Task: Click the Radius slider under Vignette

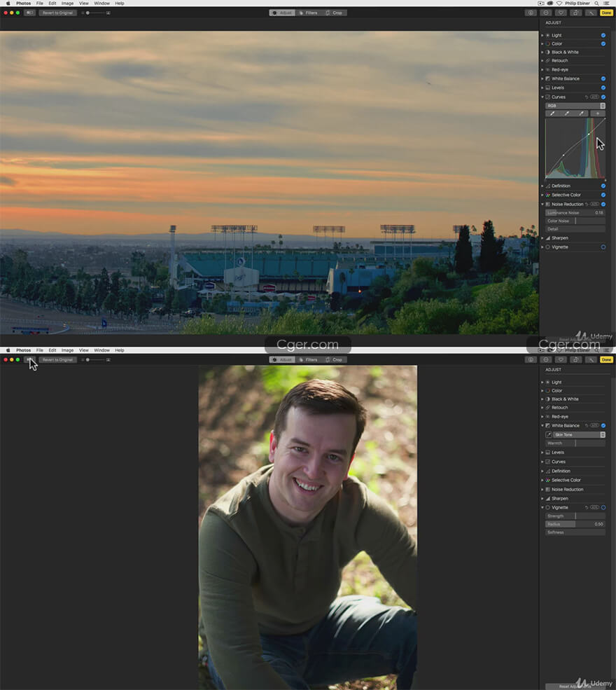Action: pyautogui.click(x=575, y=524)
